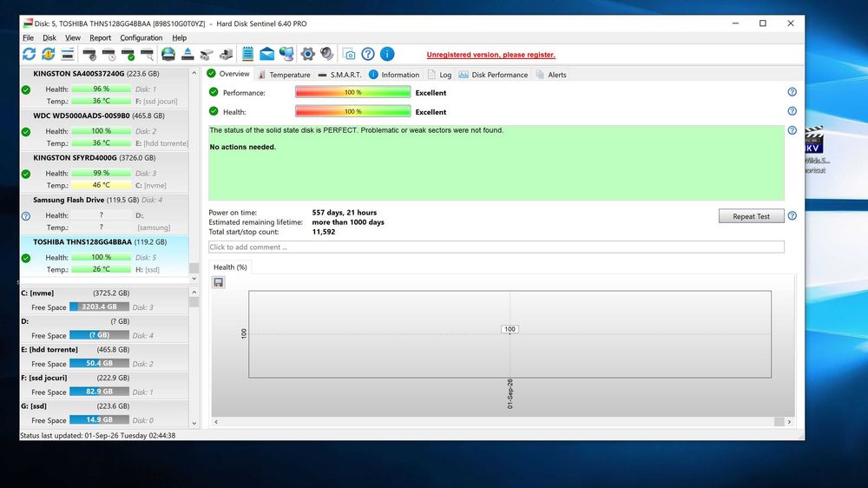The height and width of the screenshot is (488, 868).
Task: Click the Repeat Test button
Action: [751, 216]
